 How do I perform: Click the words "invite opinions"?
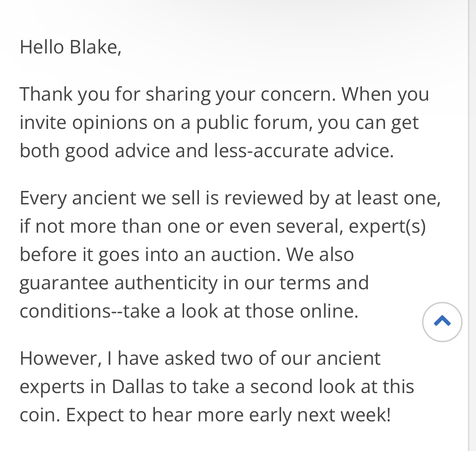point(84,123)
